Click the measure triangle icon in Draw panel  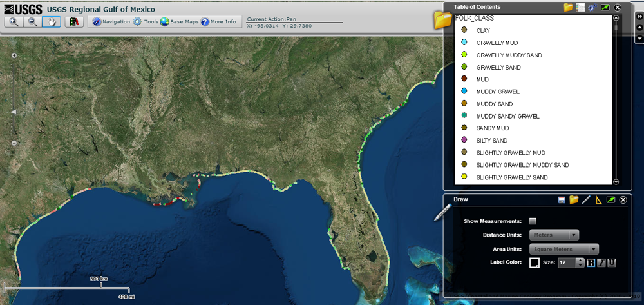pos(598,200)
